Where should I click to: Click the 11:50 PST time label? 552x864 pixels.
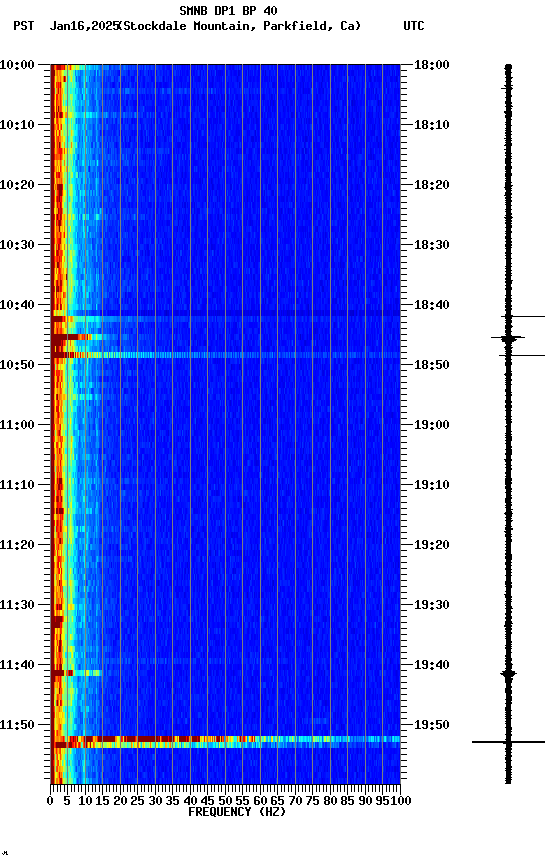tap(17, 726)
